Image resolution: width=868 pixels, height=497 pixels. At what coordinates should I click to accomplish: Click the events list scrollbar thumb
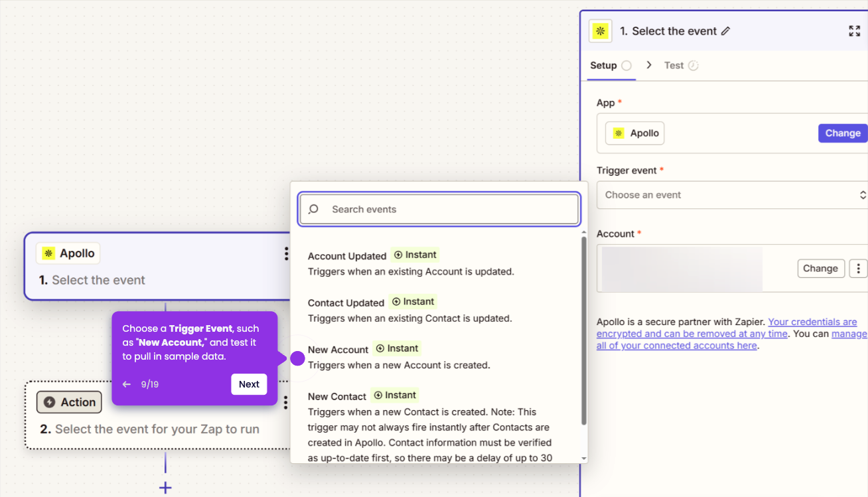tap(584, 330)
